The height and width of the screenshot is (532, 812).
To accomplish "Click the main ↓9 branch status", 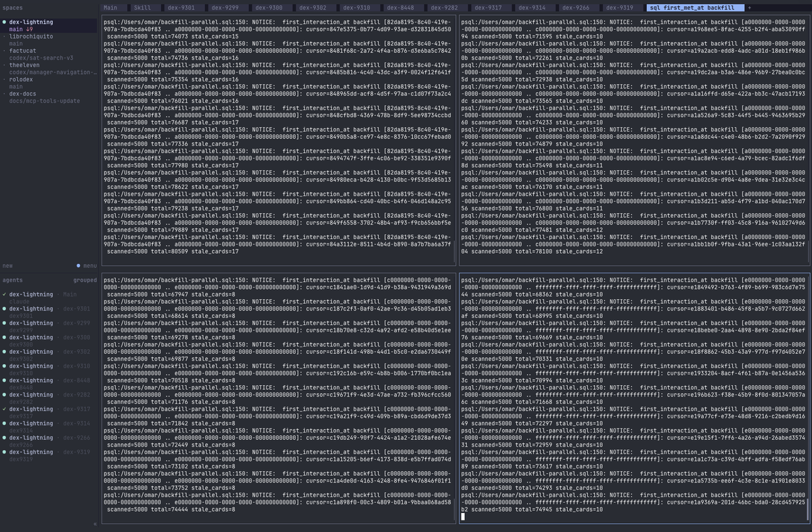I will coord(21,29).
